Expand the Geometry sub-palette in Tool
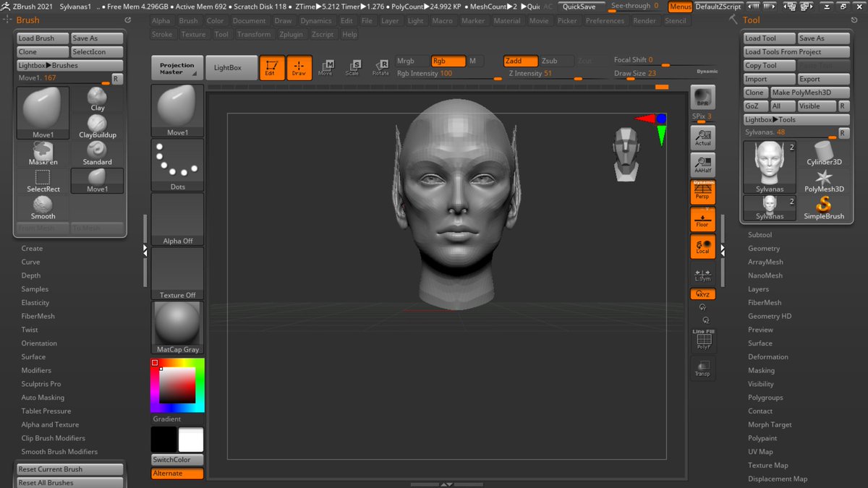The width and height of the screenshot is (868, 488). point(764,249)
